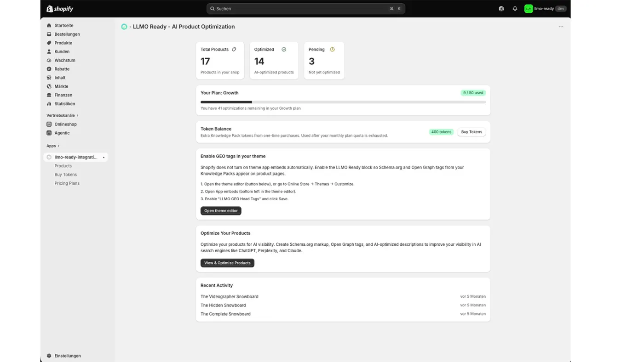Open the Märkte globe icon
The height and width of the screenshot is (362, 644).
pos(49,87)
